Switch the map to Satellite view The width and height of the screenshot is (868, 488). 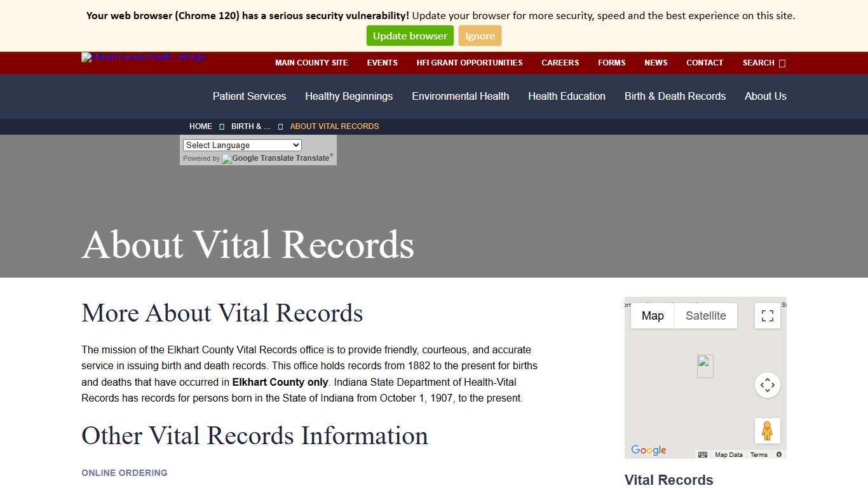click(x=705, y=315)
